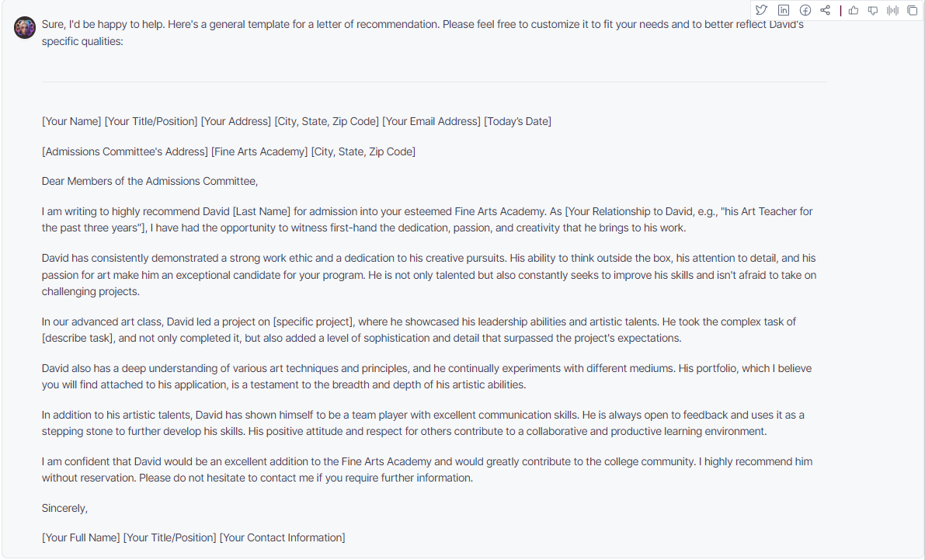
Task: Give the response a thumbs down
Action: click(873, 10)
